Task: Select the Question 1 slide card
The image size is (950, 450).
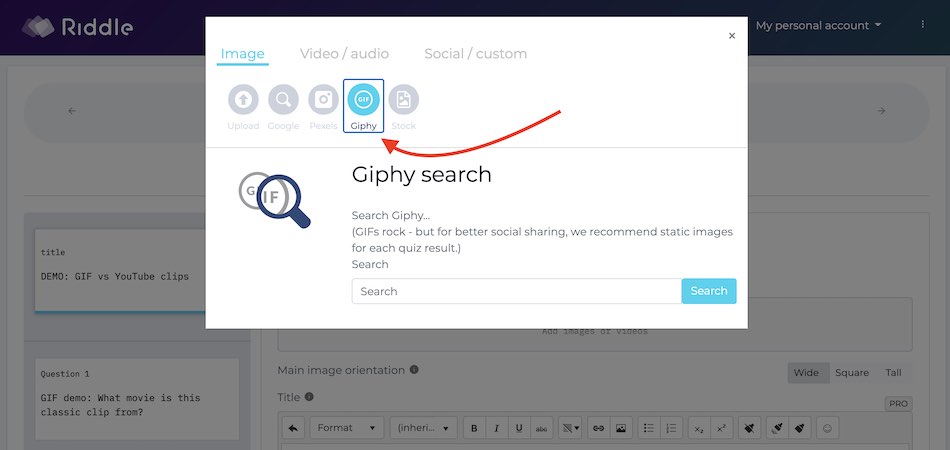Action: click(137, 399)
